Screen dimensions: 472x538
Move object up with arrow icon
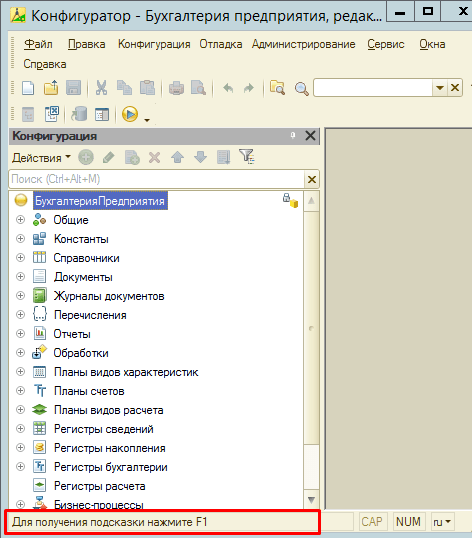point(177,157)
